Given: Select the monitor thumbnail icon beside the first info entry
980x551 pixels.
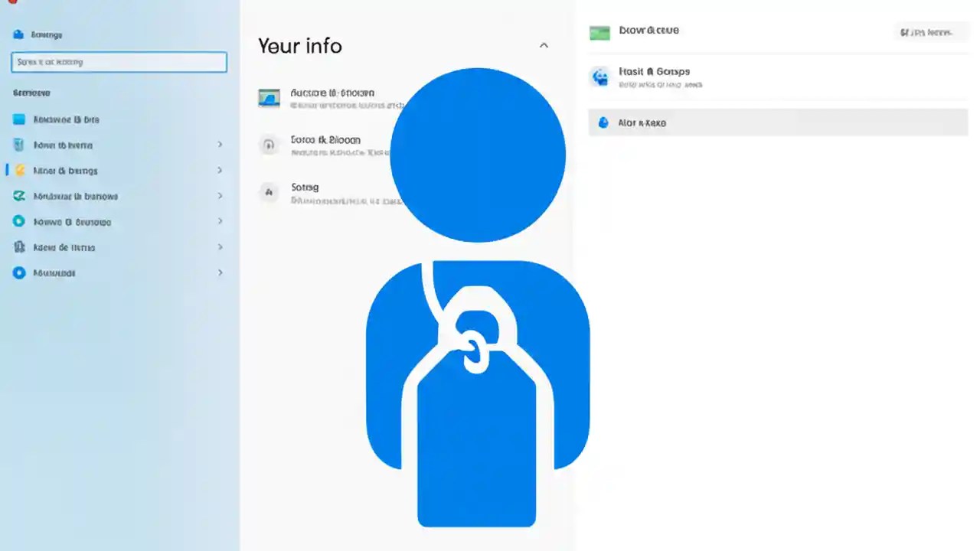Looking at the screenshot, I should pos(269,98).
